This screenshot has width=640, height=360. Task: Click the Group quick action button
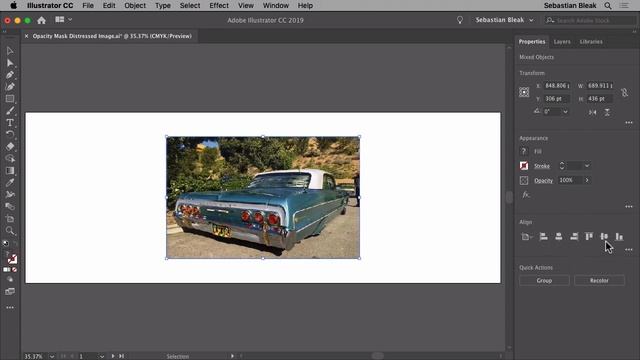544,280
